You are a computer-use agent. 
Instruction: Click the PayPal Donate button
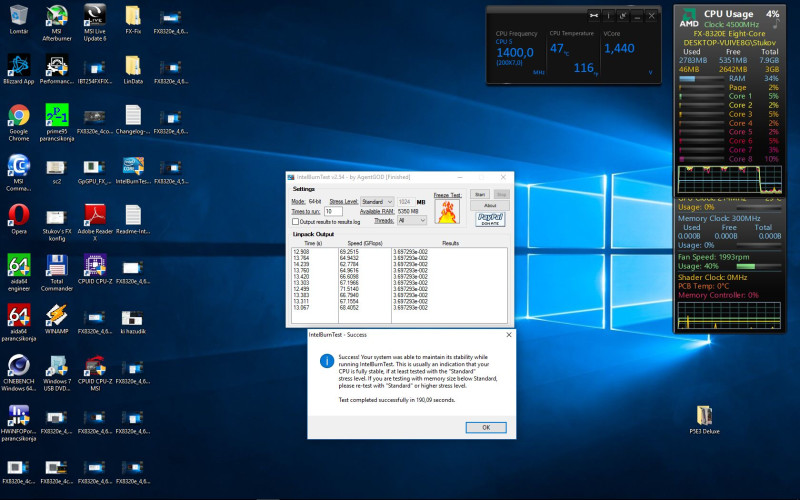pyautogui.click(x=490, y=219)
